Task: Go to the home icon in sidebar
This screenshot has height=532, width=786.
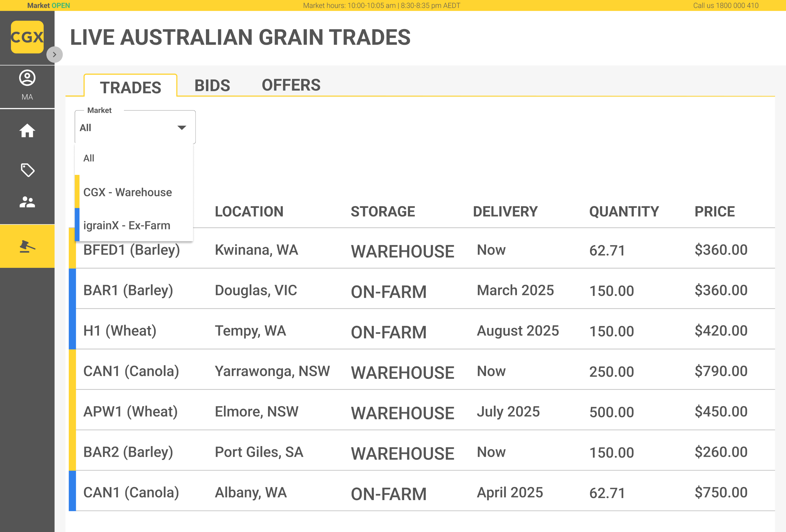Action: [27, 130]
